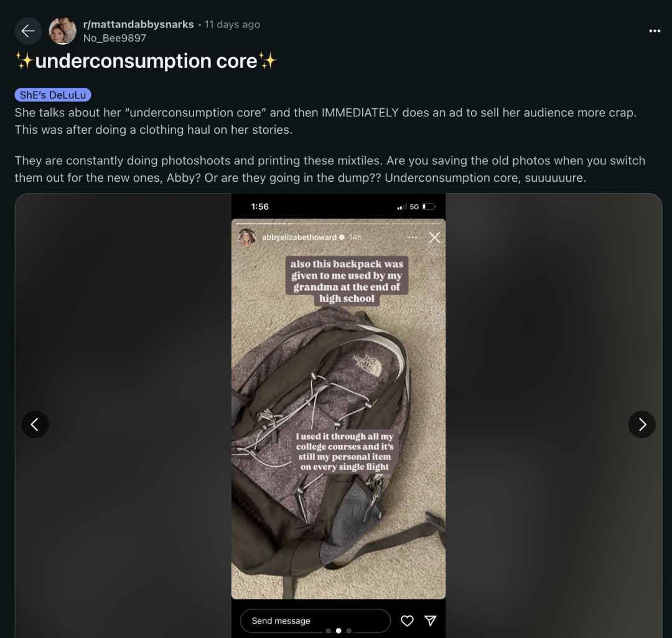Image resolution: width=672 pixels, height=638 pixels.
Task: Click the underconsumption core post title
Action: (x=146, y=61)
